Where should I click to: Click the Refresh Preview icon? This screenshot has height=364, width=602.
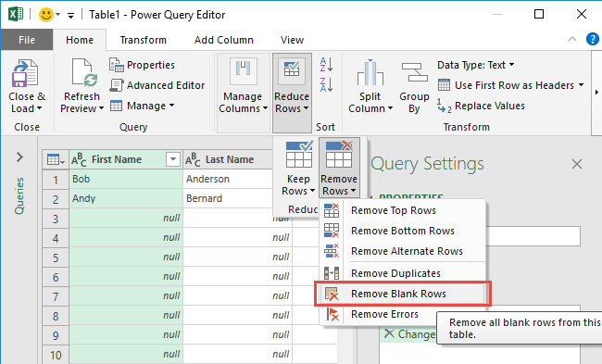tap(83, 72)
